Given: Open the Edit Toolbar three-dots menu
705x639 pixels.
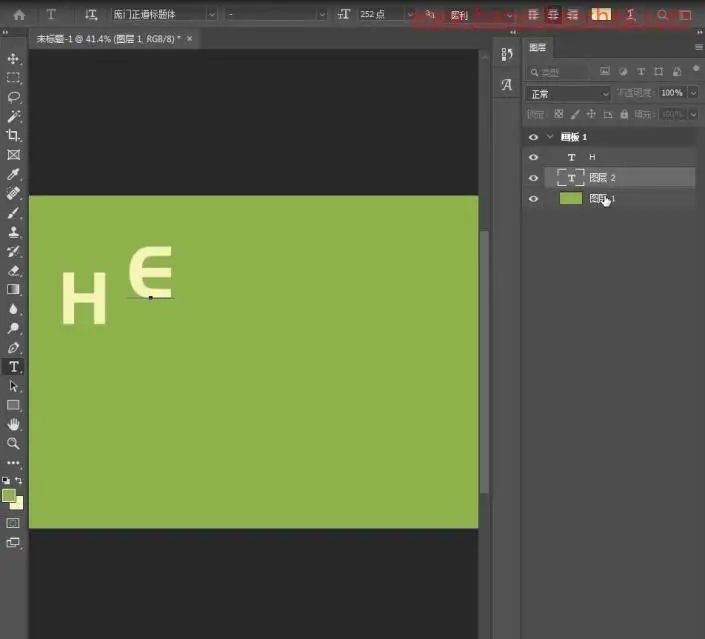Looking at the screenshot, I should (13, 462).
